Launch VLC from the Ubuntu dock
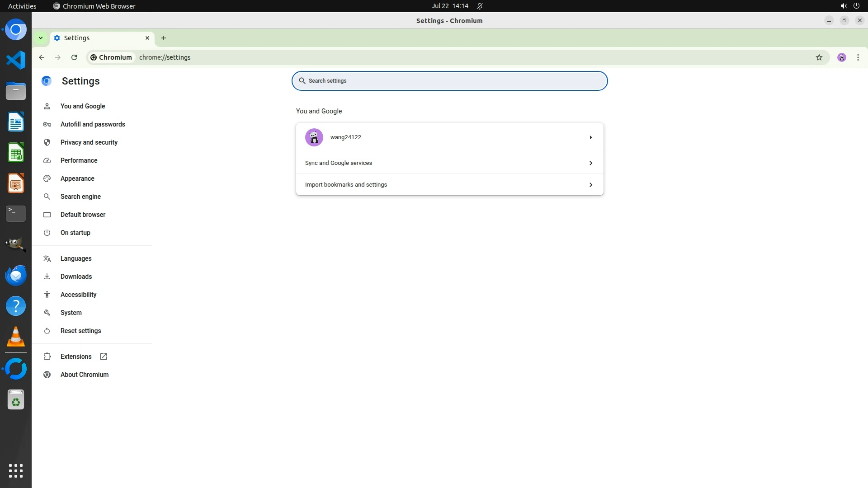Screen dimensions: 868x488 (16, 337)
